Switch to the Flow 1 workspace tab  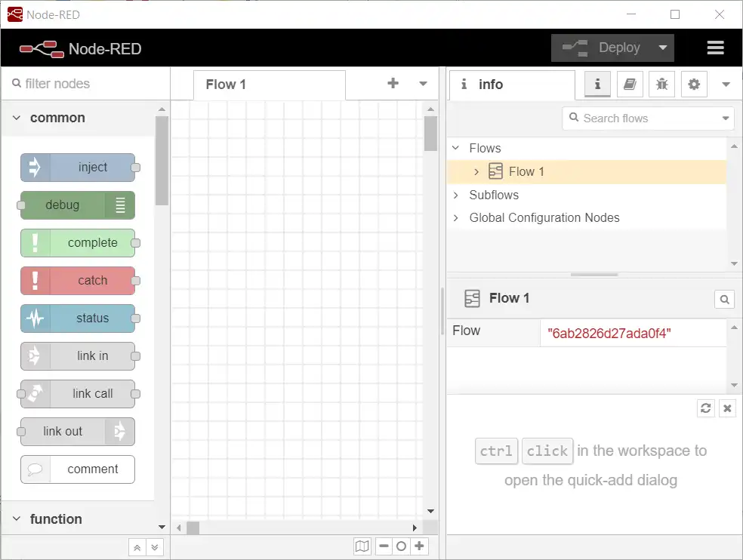pyautogui.click(x=269, y=85)
